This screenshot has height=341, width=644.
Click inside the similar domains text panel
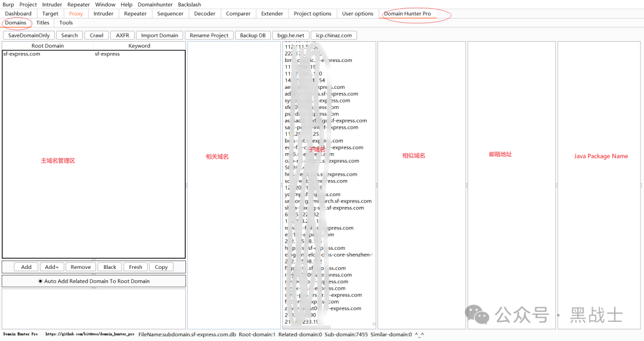point(422,185)
